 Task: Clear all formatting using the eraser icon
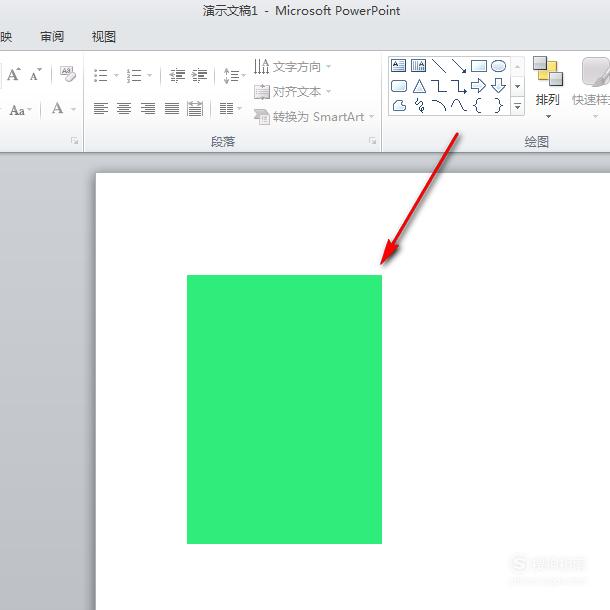68,74
